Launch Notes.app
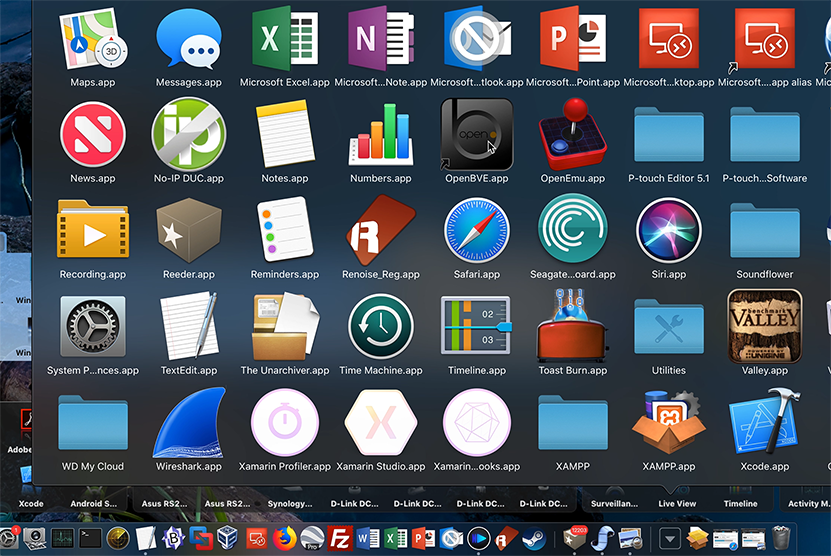 tap(285, 134)
